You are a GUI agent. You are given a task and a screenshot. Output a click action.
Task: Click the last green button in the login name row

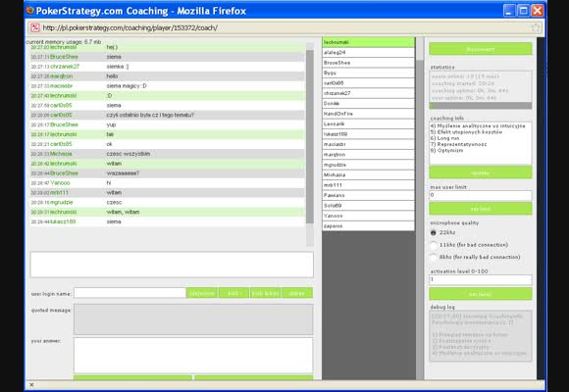point(297,293)
